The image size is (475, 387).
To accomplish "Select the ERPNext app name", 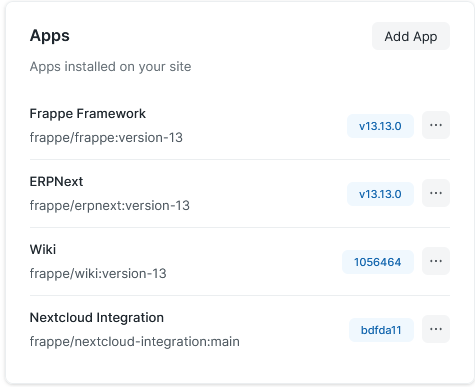I will pyautogui.click(x=56, y=182).
